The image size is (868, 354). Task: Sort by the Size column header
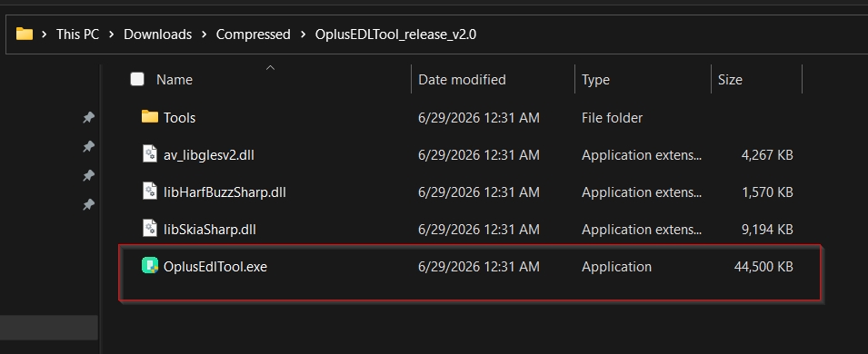pyautogui.click(x=730, y=80)
